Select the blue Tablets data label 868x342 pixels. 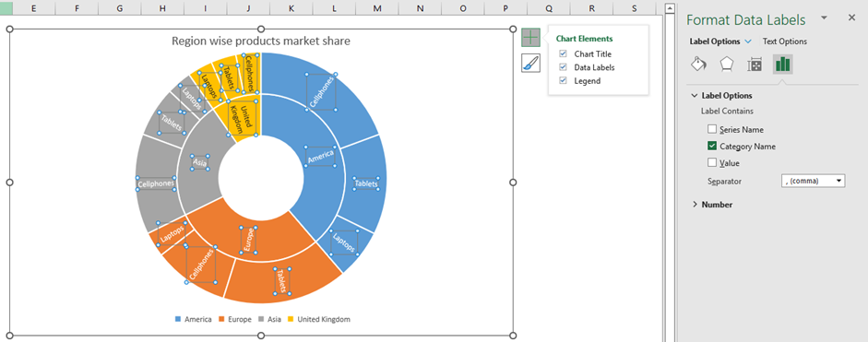(x=366, y=183)
